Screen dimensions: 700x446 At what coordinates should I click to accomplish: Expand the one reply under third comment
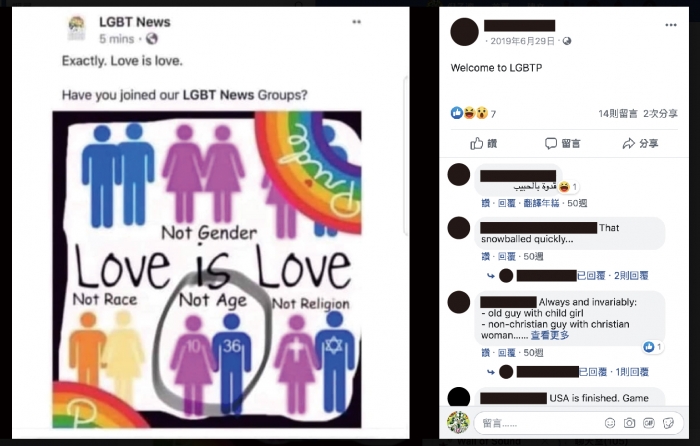(x=614, y=371)
